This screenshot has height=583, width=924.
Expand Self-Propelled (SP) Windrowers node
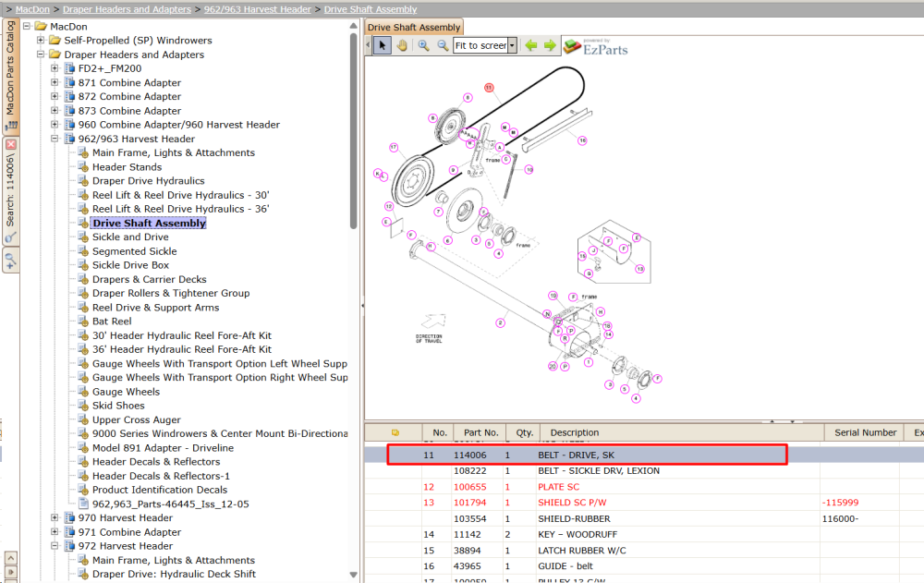click(41, 40)
